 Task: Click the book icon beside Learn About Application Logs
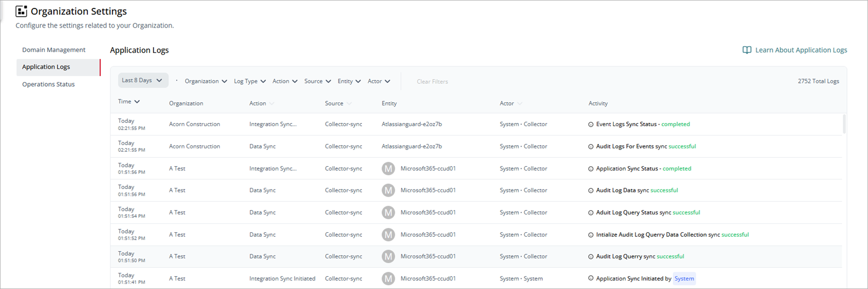747,50
